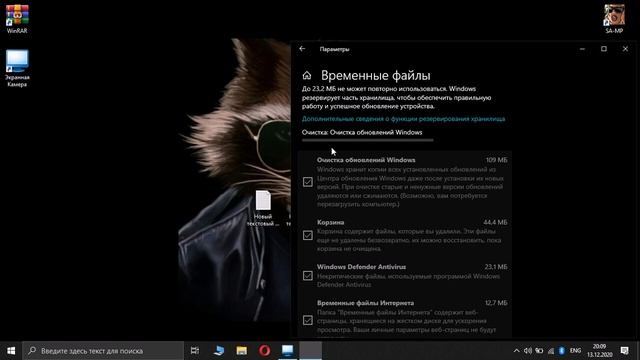Click the Временные файлы page heading
The width and height of the screenshot is (640, 360).
pyautogui.click(x=376, y=76)
